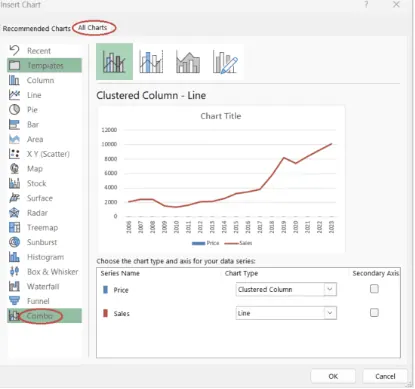Choose the Treemap chart icon

[14, 227]
